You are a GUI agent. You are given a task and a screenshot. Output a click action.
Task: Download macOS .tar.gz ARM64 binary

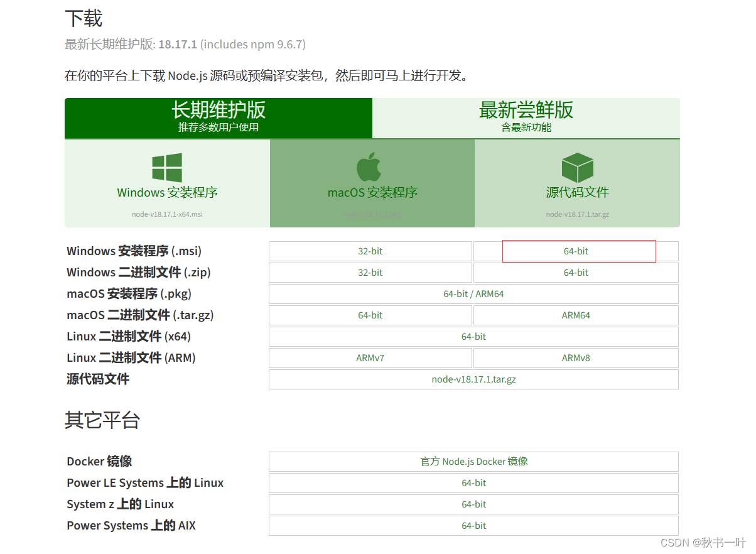pyautogui.click(x=576, y=315)
